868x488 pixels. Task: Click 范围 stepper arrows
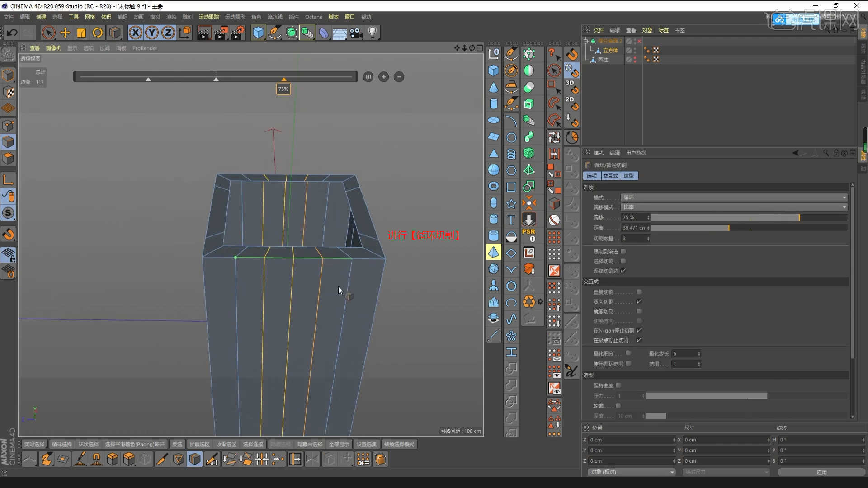[x=699, y=364]
